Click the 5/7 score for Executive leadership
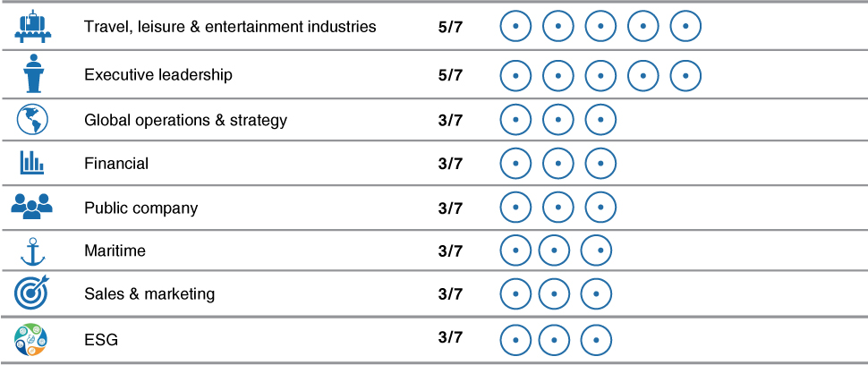Screen dimensions: 868x365 click(449, 75)
